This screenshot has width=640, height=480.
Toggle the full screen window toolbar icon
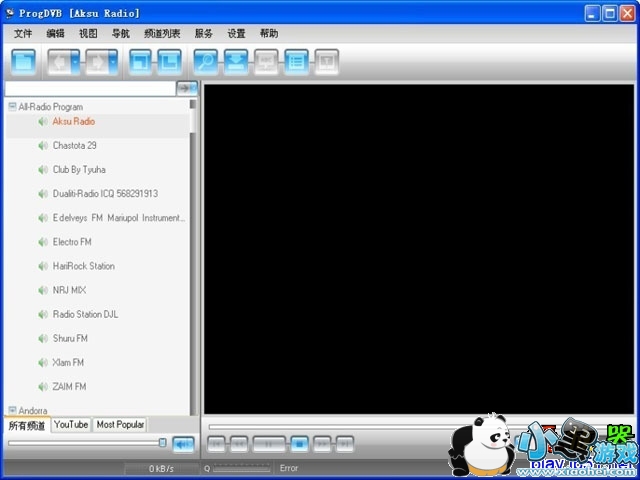(x=140, y=62)
